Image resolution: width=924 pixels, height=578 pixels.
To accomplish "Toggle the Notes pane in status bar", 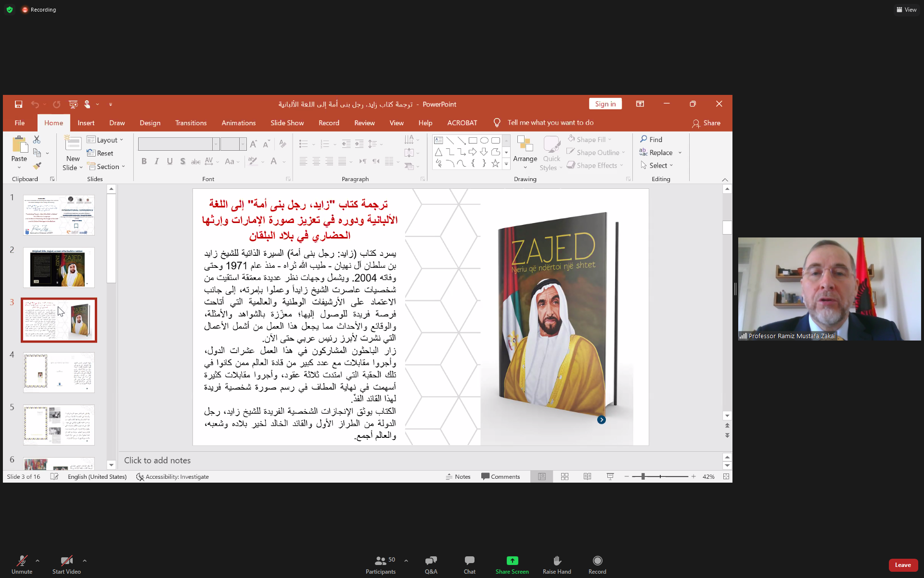I will click(x=458, y=476).
